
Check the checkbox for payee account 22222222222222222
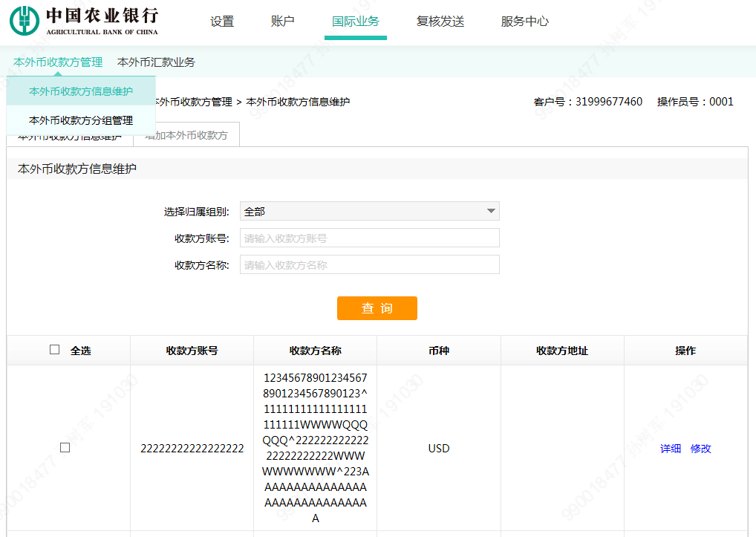(x=65, y=448)
